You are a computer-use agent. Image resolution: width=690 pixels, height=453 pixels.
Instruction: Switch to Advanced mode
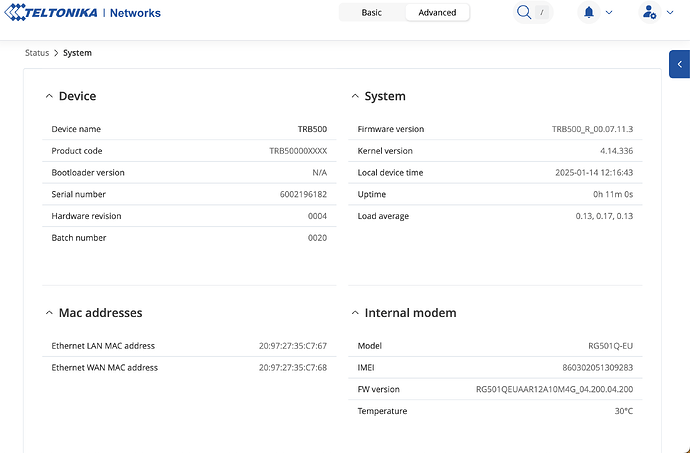tap(437, 12)
